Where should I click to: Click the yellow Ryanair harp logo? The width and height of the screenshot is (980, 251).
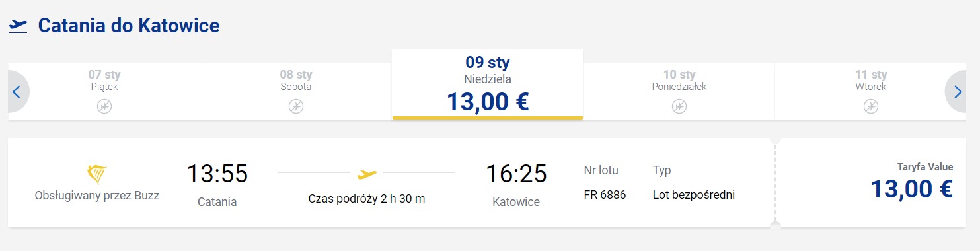[x=97, y=174]
